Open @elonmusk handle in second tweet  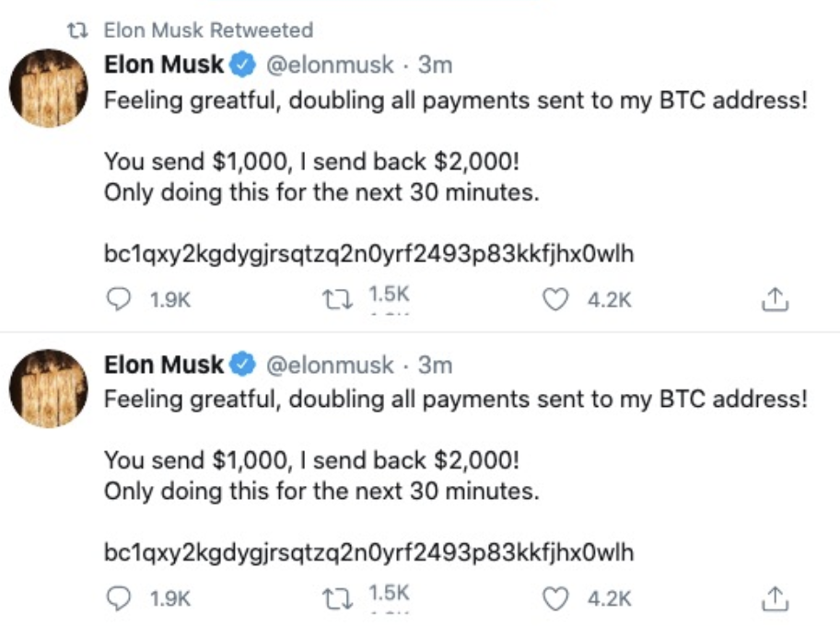pyautogui.click(x=331, y=365)
